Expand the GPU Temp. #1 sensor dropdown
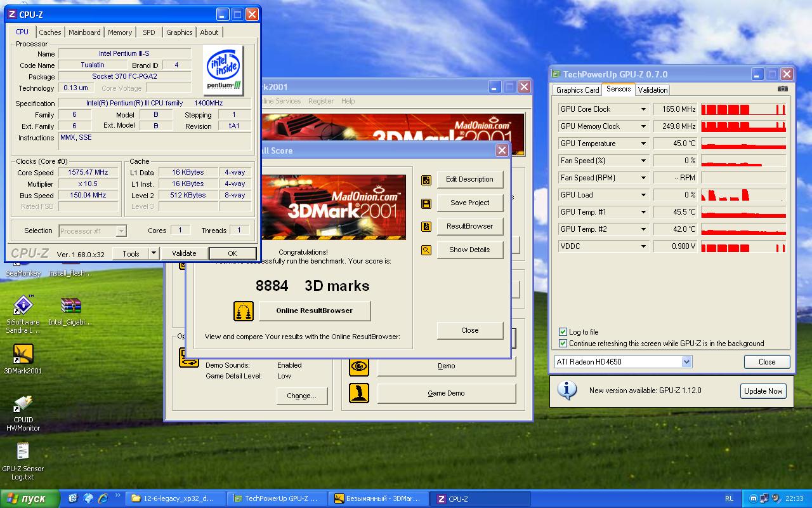Image resolution: width=812 pixels, height=508 pixels. click(643, 212)
